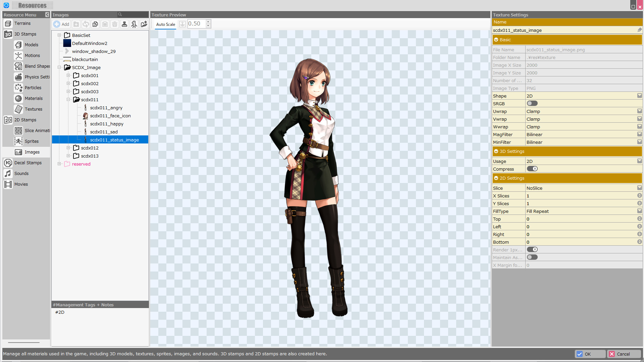
Task: Select the Materials icon in Resource Menu
Action: click(x=18, y=98)
